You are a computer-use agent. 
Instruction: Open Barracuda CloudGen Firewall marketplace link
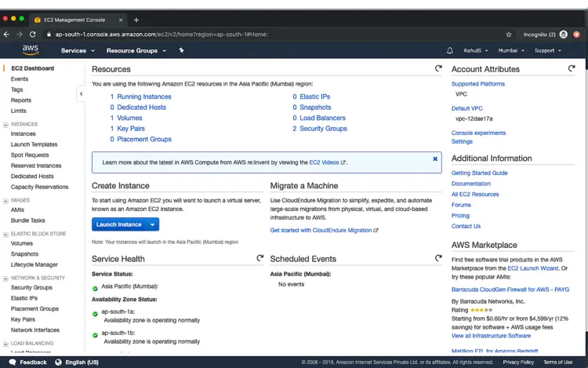[510, 290]
